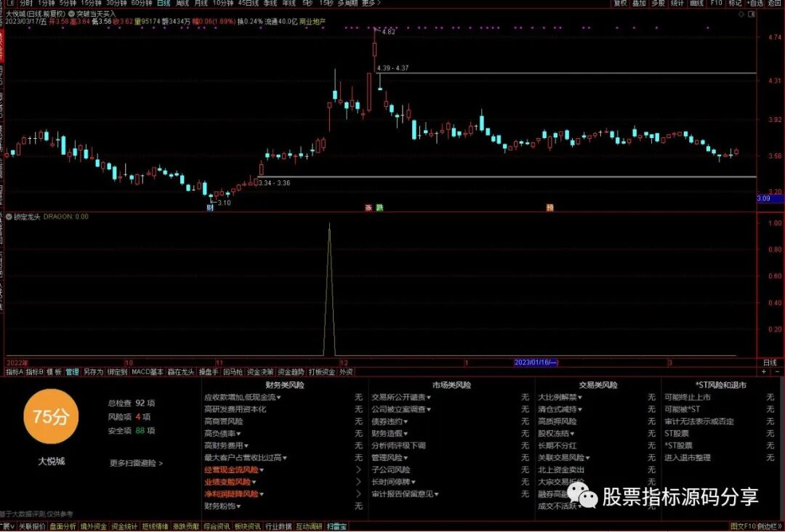
Task: Expand 高财务费用 risk item
Action: 226,446
